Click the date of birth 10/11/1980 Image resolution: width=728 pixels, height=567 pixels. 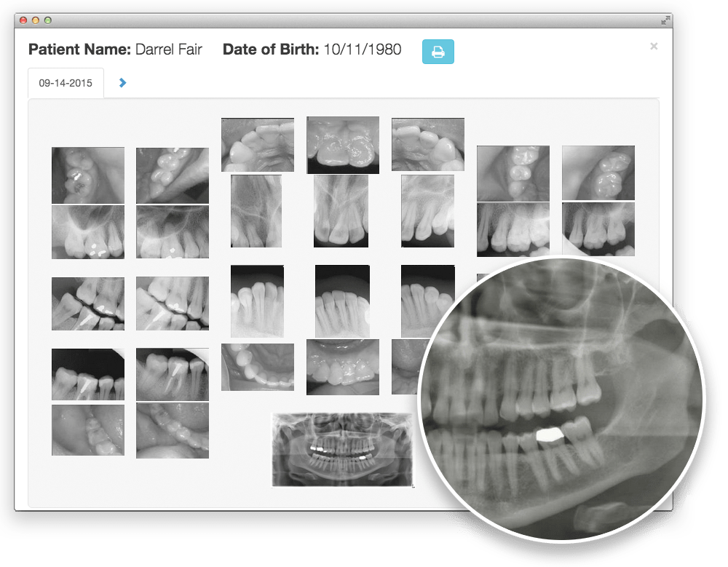(362, 49)
